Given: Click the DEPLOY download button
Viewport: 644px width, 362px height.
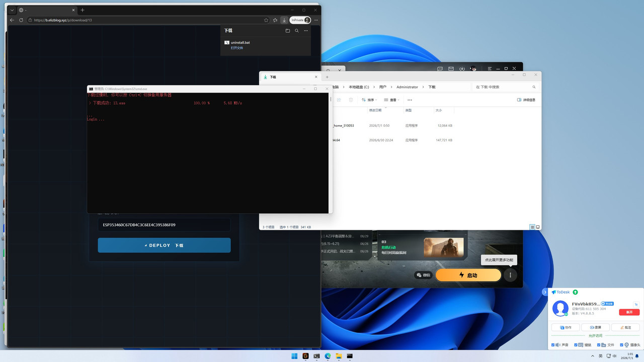Looking at the screenshot, I should coord(164,245).
